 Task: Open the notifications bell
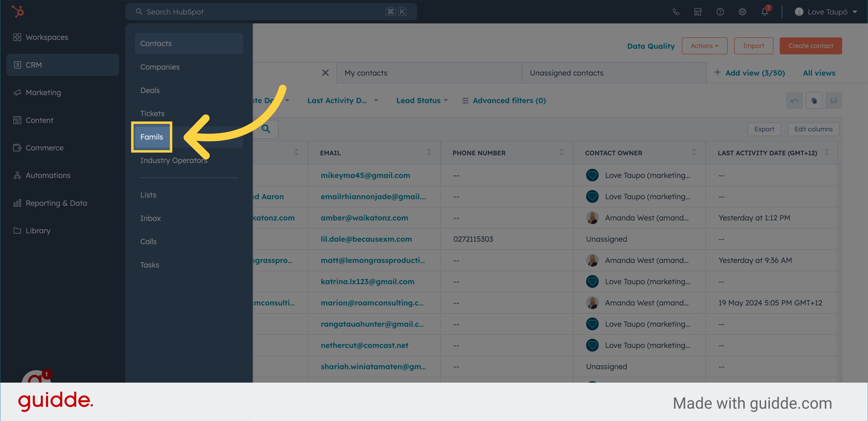[x=764, y=12]
